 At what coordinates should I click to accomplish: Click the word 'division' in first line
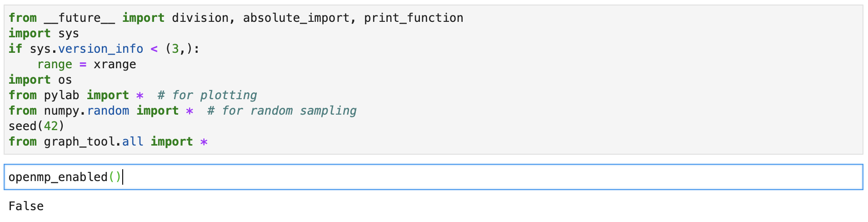(x=200, y=18)
